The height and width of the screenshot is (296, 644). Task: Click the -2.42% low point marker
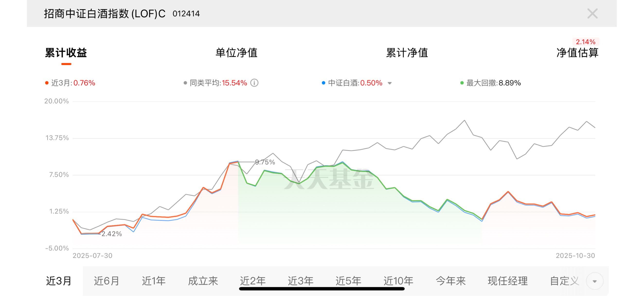(x=110, y=234)
